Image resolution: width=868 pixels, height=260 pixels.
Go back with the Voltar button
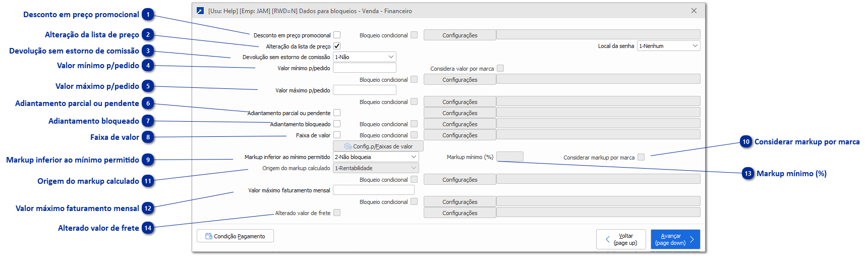click(621, 239)
